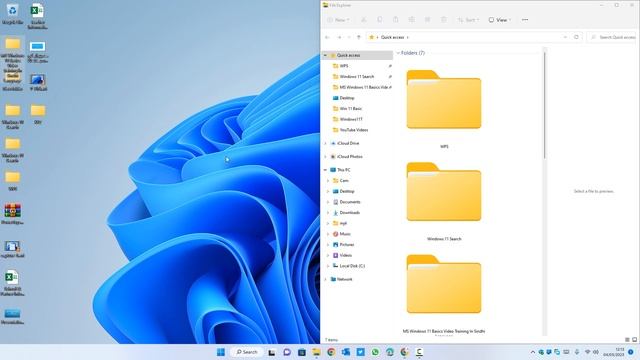The width and height of the screenshot is (640, 360).
Task: Open WhatsApp from the taskbar
Action: [x=375, y=352]
